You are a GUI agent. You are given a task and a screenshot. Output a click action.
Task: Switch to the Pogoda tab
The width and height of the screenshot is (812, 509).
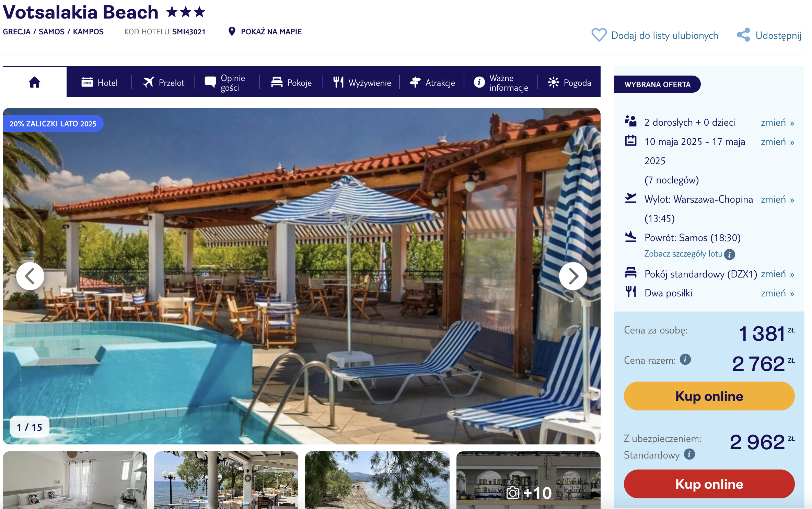569,83
